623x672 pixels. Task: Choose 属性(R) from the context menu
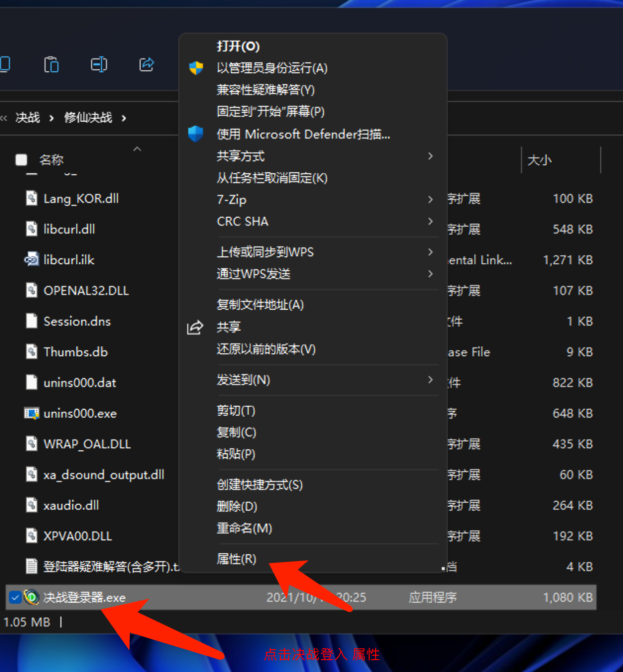point(237,559)
